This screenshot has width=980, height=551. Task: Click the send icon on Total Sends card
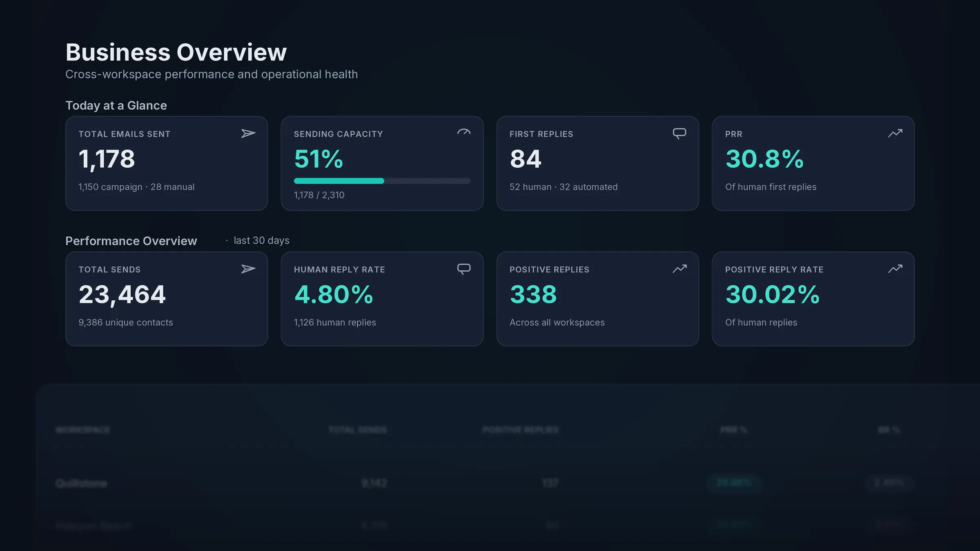click(x=248, y=269)
